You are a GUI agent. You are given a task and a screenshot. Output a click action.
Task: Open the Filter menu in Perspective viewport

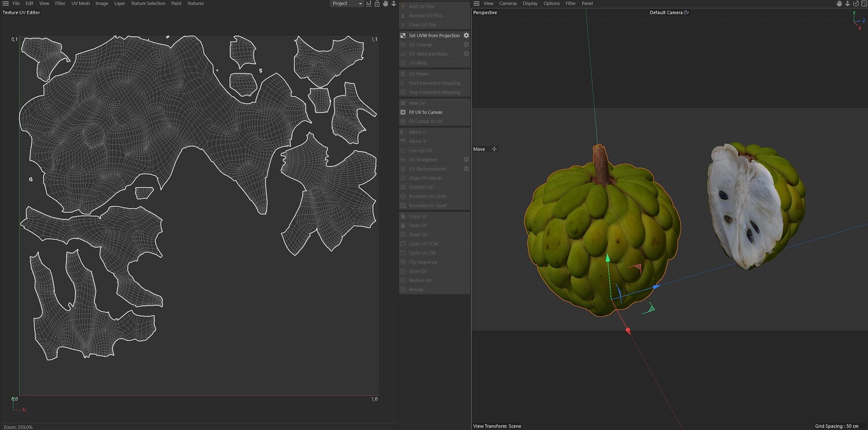click(571, 3)
